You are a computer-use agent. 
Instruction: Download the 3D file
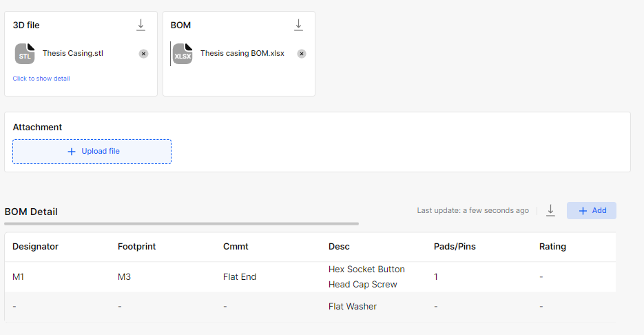coord(141,25)
